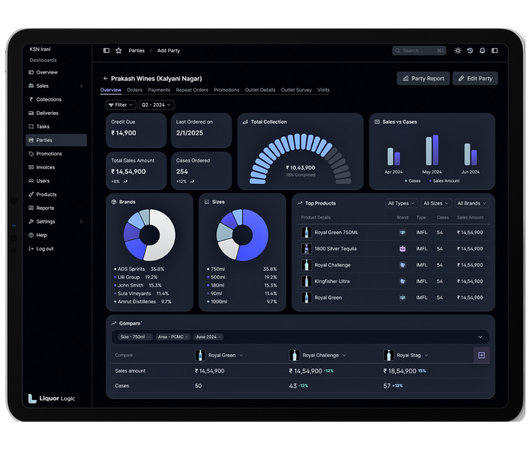Switch to the Orders tab
This screenshot has height=450, width=530.
point(135,90)
